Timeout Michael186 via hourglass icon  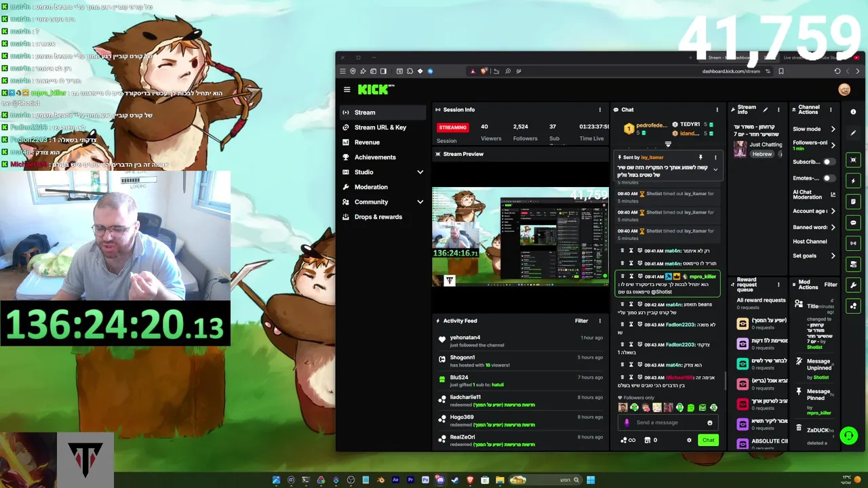click(631, 378)
